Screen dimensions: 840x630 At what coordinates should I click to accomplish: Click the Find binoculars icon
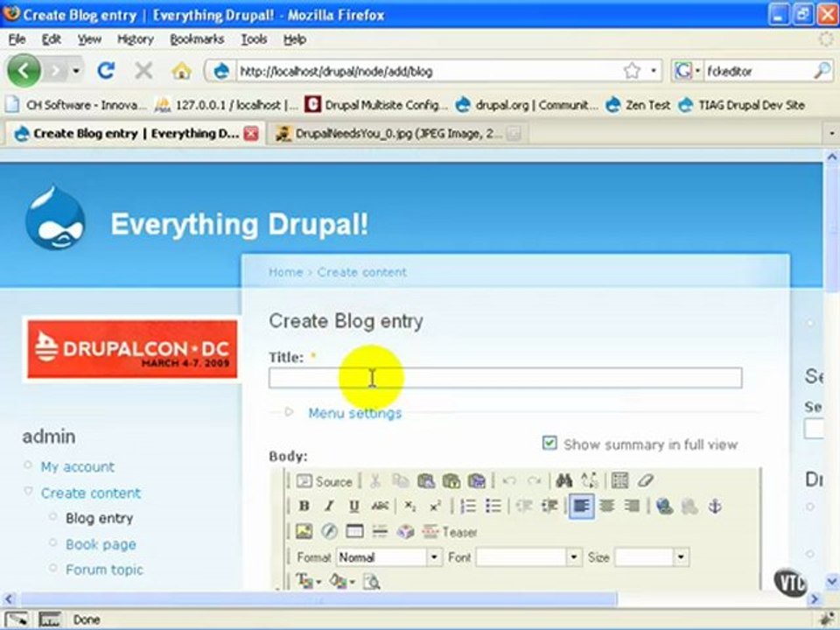(563, 481)
